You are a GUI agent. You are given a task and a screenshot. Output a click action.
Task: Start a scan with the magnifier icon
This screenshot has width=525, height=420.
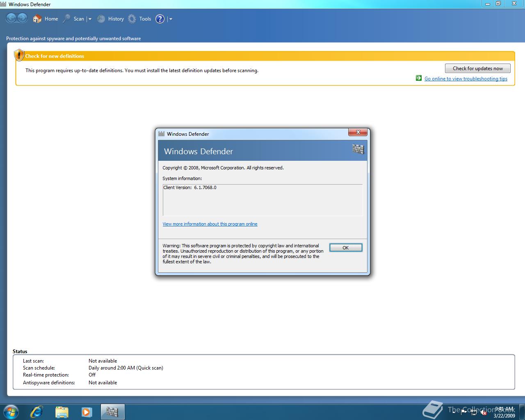(x=66, y=18)
